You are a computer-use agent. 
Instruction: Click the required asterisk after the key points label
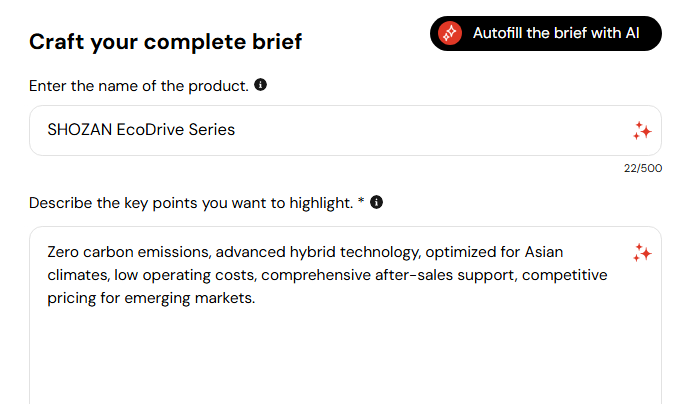pos(361,201)
